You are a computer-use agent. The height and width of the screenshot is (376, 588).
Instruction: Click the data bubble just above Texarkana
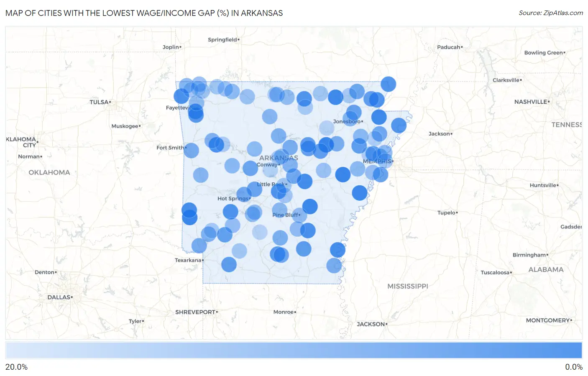pyautogui.click(x=199, y=246)
